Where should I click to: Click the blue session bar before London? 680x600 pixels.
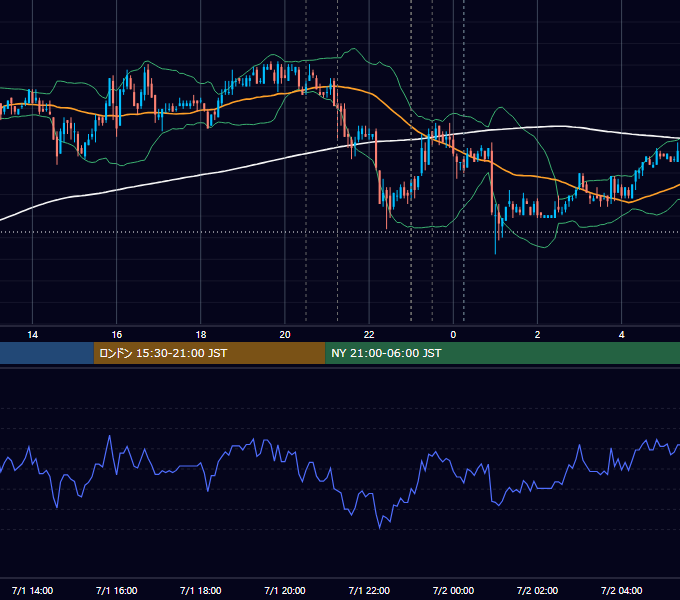pyautogui.click(x=47, y=353)
